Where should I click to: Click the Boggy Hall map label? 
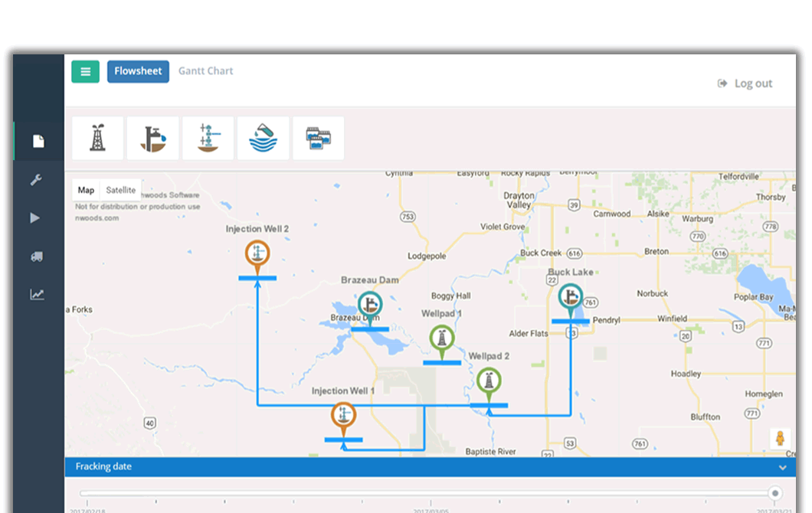pos(450,296)
